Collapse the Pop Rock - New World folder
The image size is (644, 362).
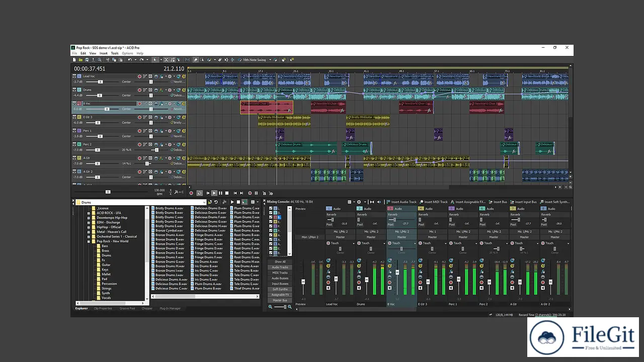click(89, 241)
